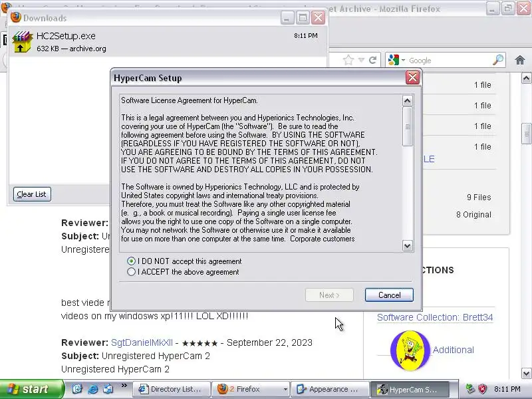Minimize the Downloads window
532x399 pixels.
click(x=287, y=18)
